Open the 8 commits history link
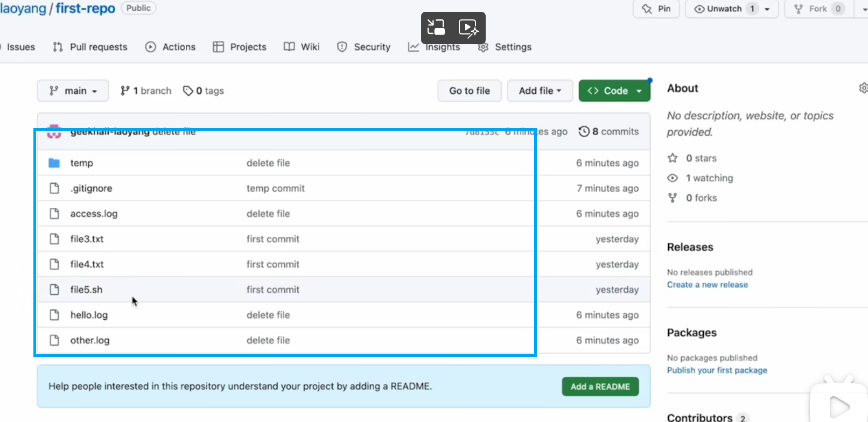Screen dimensions: 868x422 pyautogui.click(x=608, y=131)
